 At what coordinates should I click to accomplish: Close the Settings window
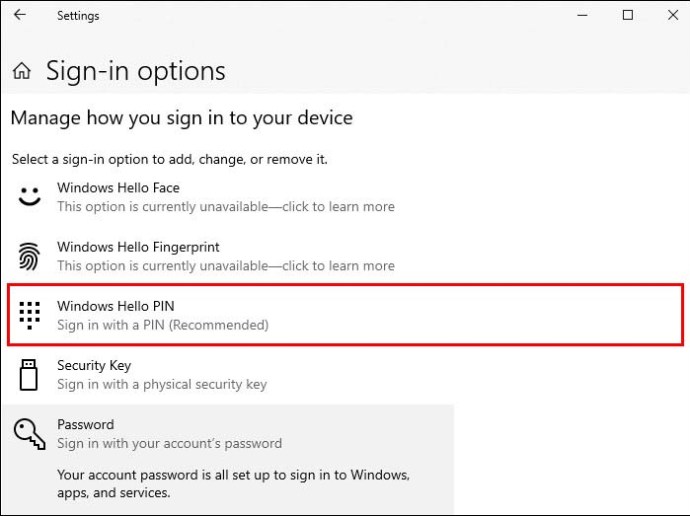click(673, 15)
